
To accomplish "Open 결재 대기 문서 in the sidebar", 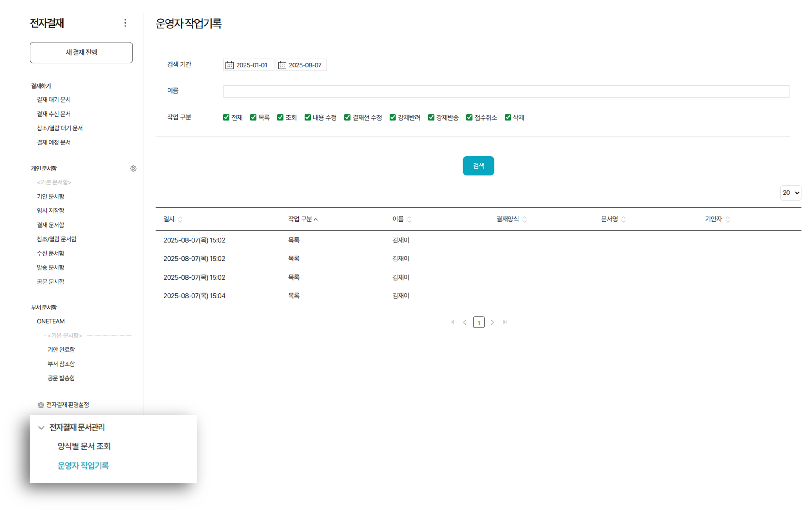I will click(x=54, y=100).
